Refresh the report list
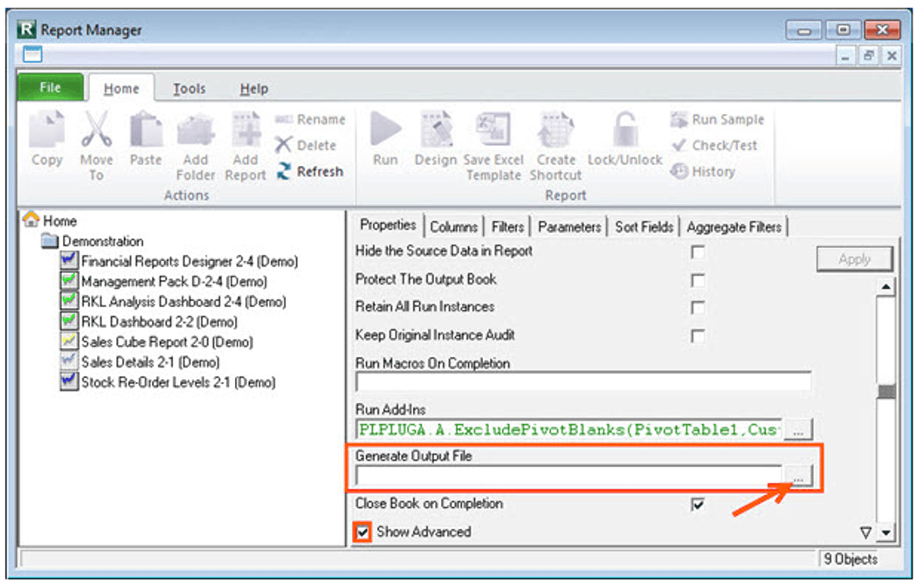 (x=310, y=172)
